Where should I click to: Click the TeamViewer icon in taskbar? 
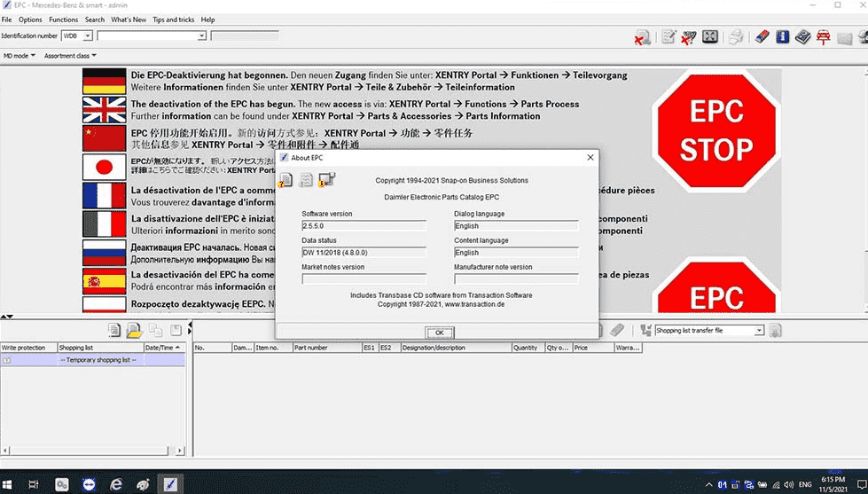[89, 484]
